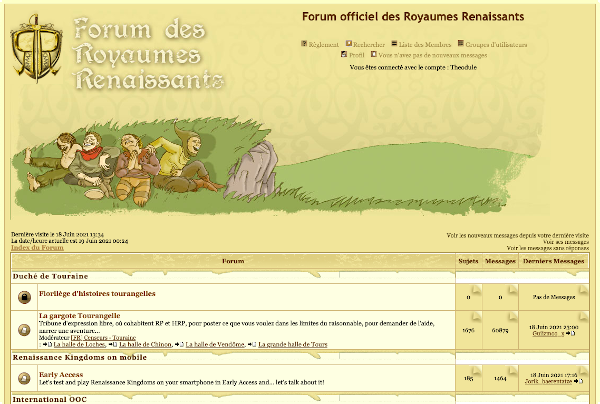View new messages since your last visit
Viewport: 600px width, 404px height.
pos(518,235)
